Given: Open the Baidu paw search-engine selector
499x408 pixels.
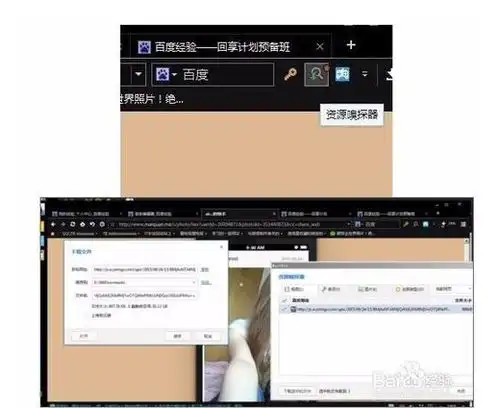Looking at the screenshot, I should pyautogui.click(x=166, y=74).
